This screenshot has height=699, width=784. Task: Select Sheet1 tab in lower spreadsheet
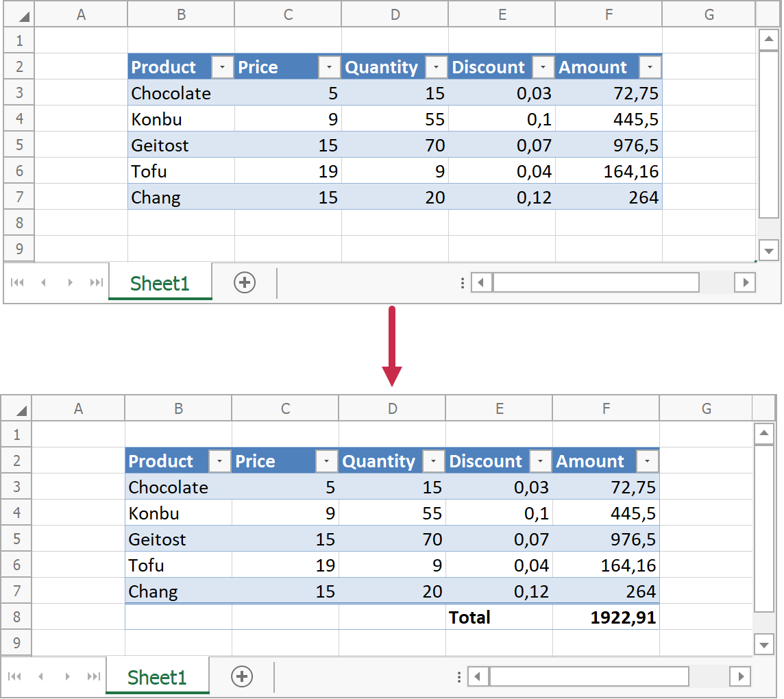point(157,678)
